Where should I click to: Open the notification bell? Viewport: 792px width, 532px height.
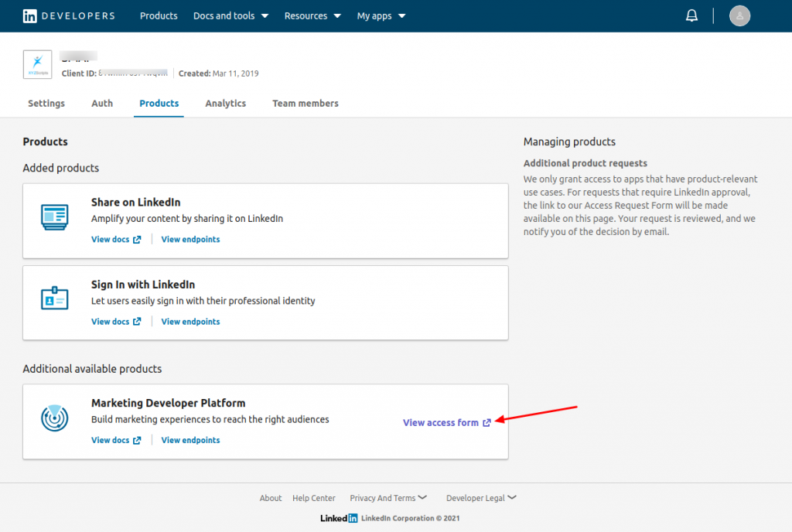(691, 15)
